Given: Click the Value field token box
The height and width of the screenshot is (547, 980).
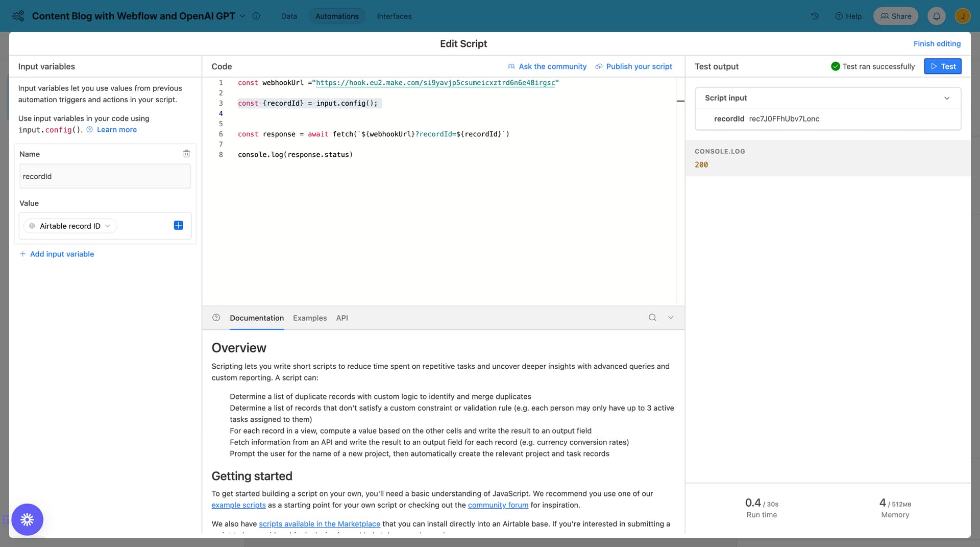Looking at the screenshot, I should [x=105, y=226].
